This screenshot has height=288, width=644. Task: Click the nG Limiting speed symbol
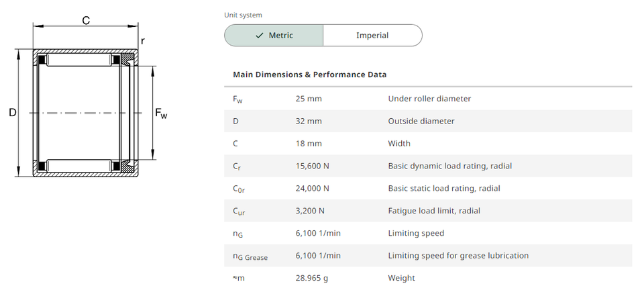coord(237,234)
